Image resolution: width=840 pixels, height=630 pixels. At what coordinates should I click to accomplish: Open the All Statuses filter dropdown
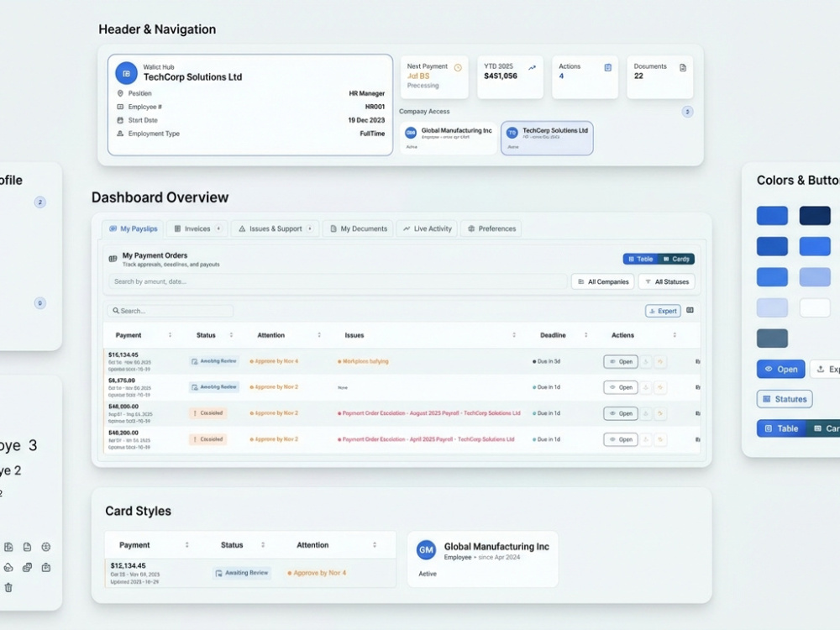[666, 281]
